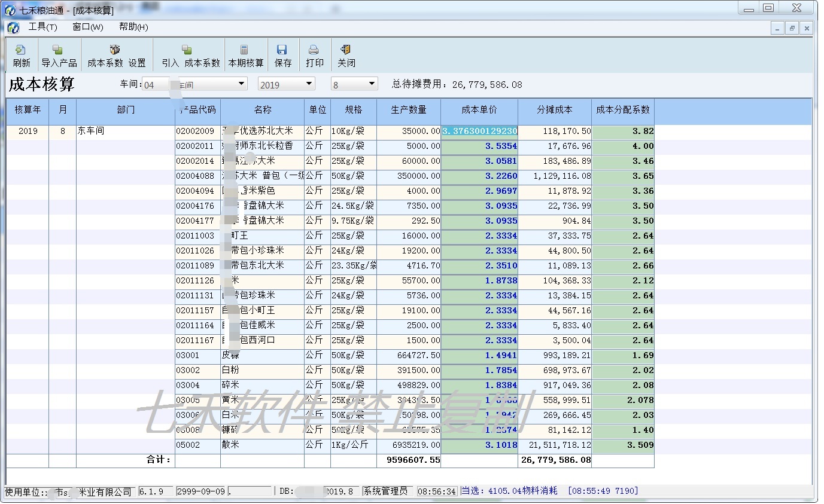Click the 核算年 column header
Image resolution: width=824 pixels, height=504 pixels.
[x=28, y=110]
